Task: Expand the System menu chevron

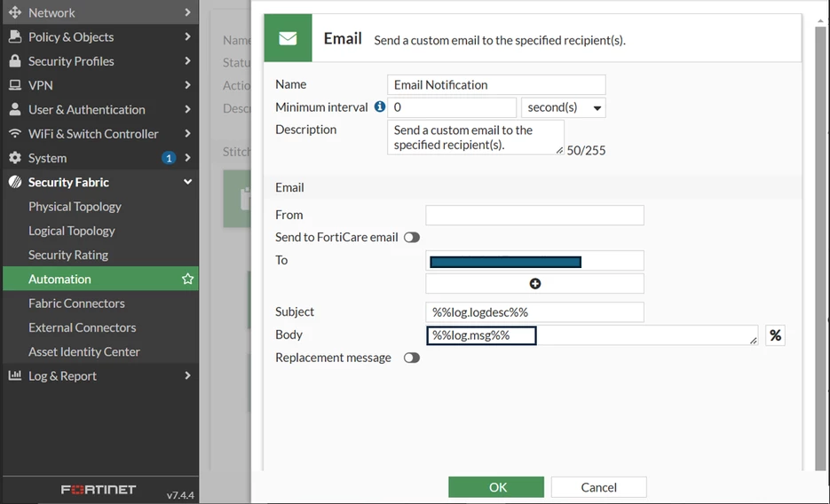Action: (187, 158)
